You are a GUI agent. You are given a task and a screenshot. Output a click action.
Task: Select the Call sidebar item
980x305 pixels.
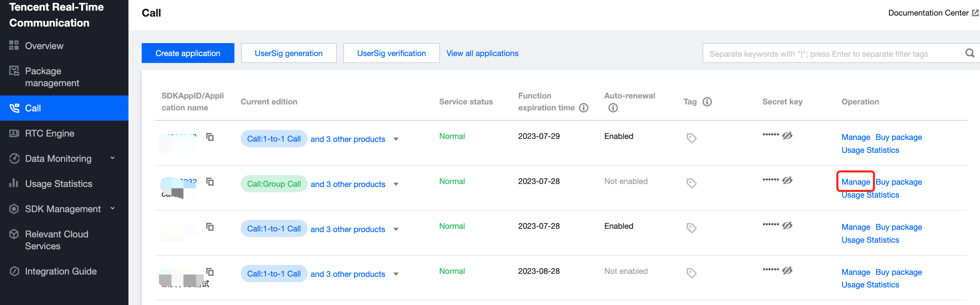pyautogui.click(x=64, y=108)
